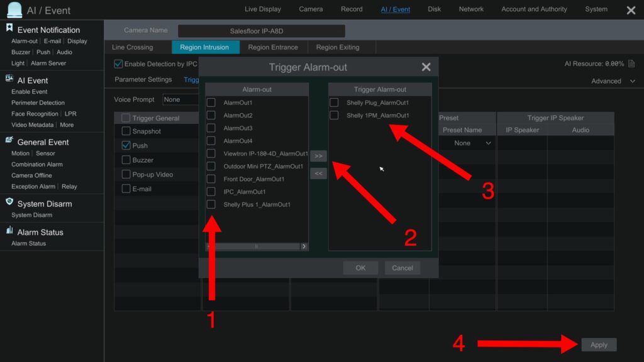Enable the Pop-up Video checkbox
Image resolution: width=644 pixels, height=362 pixels.
tap(126, 175)
